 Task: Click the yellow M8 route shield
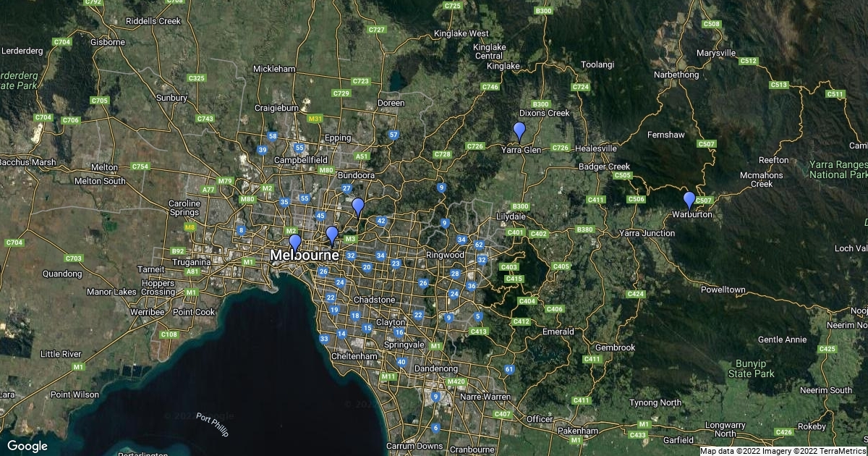click(x=190, y=227)
